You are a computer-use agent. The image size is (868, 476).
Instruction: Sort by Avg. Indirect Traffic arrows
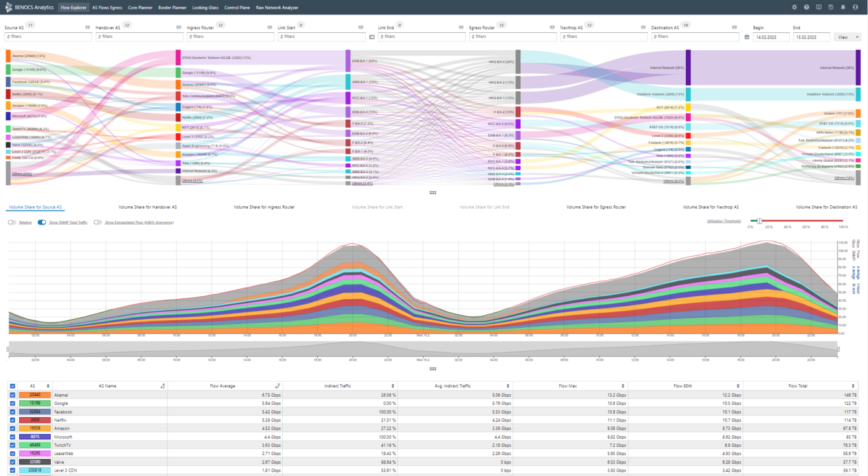[508, 386]
